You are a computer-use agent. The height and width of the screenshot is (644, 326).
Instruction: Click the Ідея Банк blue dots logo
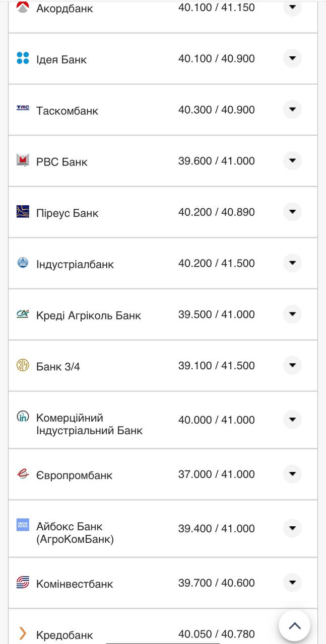(22, 58)
